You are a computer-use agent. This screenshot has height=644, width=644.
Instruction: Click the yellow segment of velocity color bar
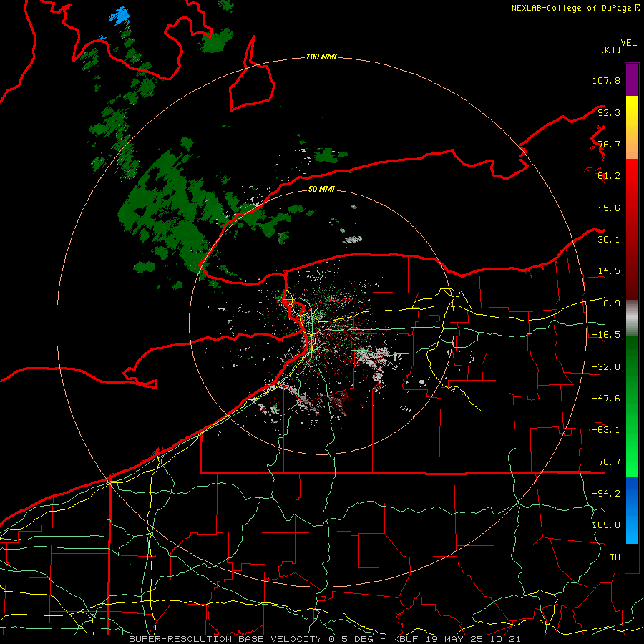tap(632, 127)
